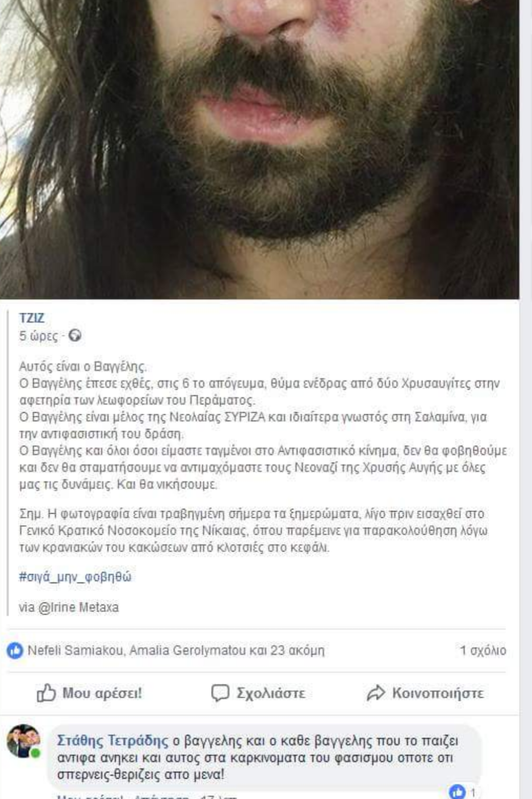Image resolution: width=532 pixels, height=799 pixels.
Task: Open the TZIZ page link
Action: (31, 318)
